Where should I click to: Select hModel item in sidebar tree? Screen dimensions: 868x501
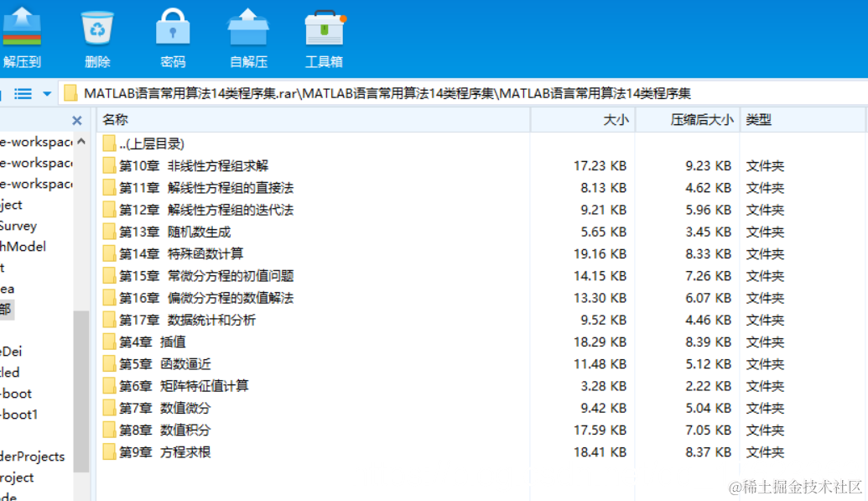pyautogui.click(x=23, y=247)
